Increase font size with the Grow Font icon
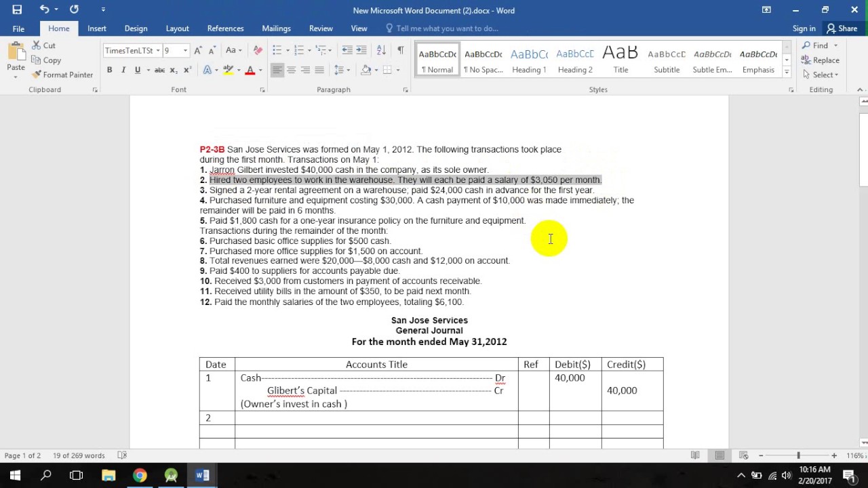The image size is (868, 488). coord(198,50)
